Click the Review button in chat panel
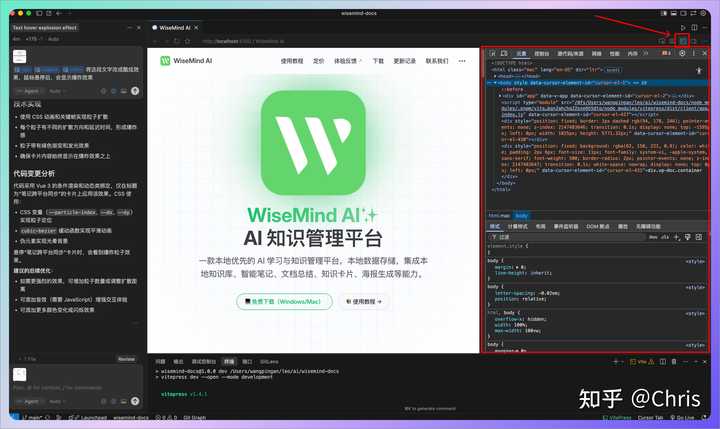Image resolution: width=720 pixels, height=429 pixels. coord(126,359)
